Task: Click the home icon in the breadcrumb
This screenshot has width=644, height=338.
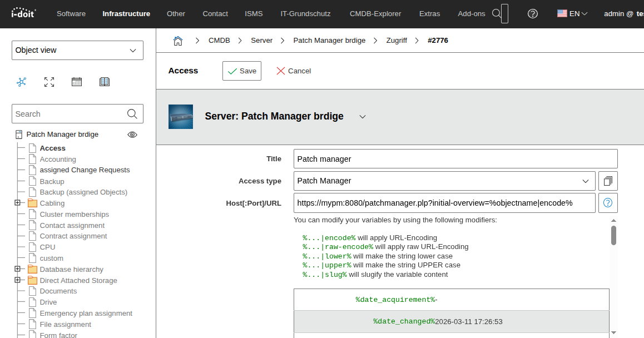Action: [179, 40]
